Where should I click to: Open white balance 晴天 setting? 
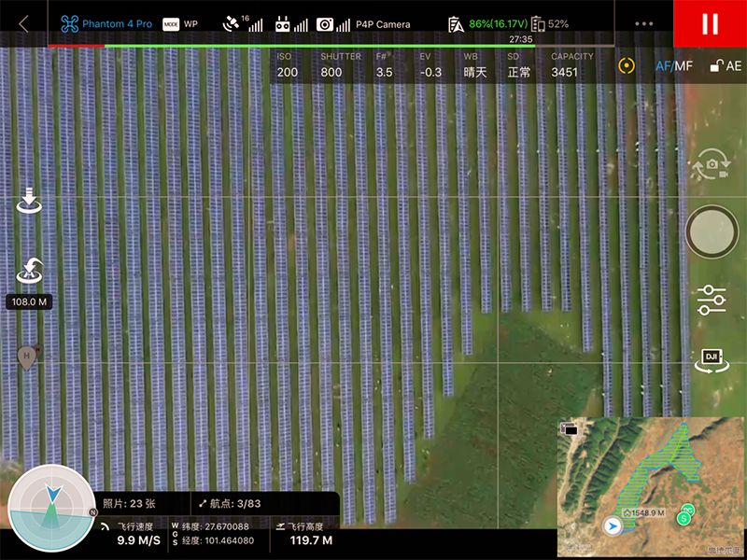(x=475, y=64)
